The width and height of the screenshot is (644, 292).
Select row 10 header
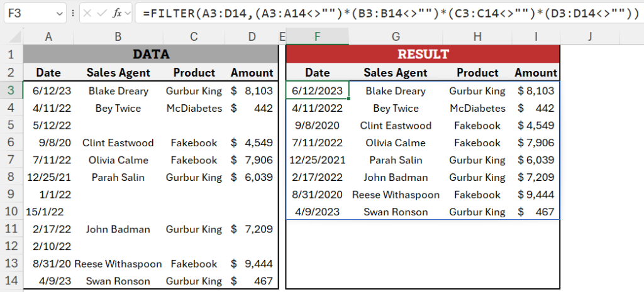tap(11, 212)
